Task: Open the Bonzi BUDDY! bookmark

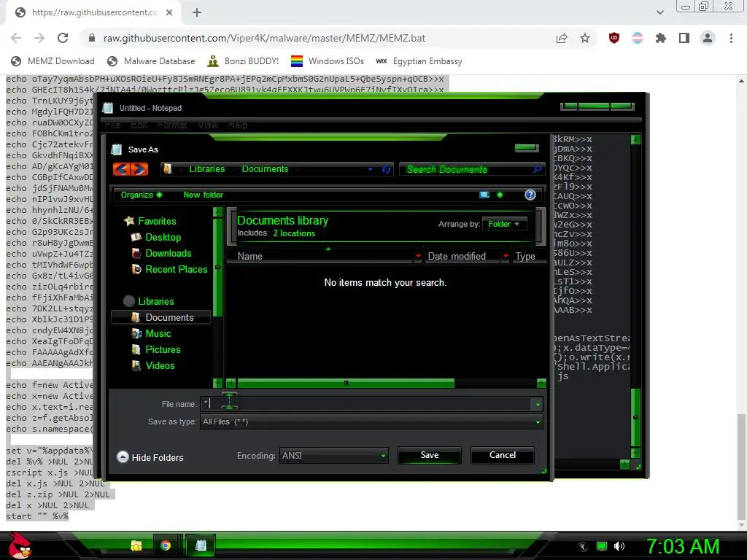Action: click(243, 61)
